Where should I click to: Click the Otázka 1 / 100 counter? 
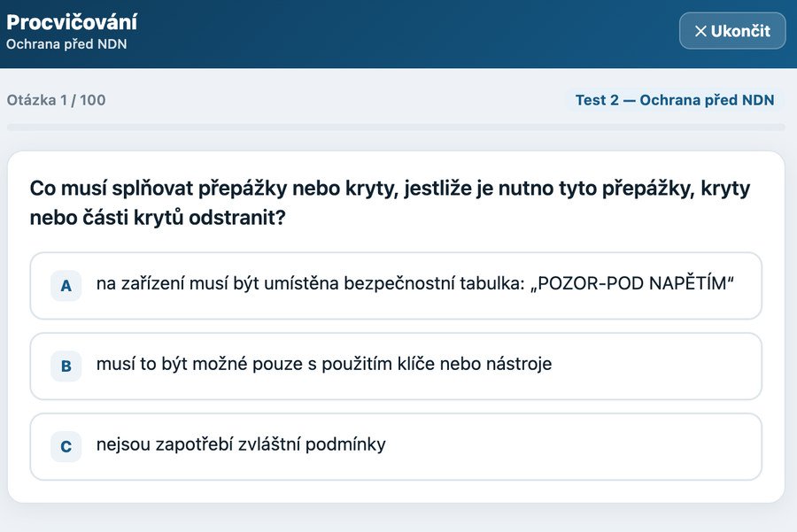tap(56, 100)
